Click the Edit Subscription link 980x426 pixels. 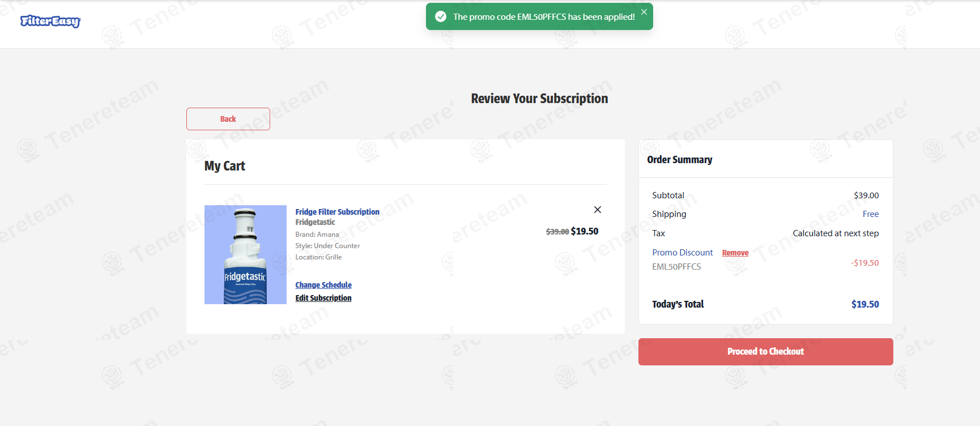pos(323,298)
